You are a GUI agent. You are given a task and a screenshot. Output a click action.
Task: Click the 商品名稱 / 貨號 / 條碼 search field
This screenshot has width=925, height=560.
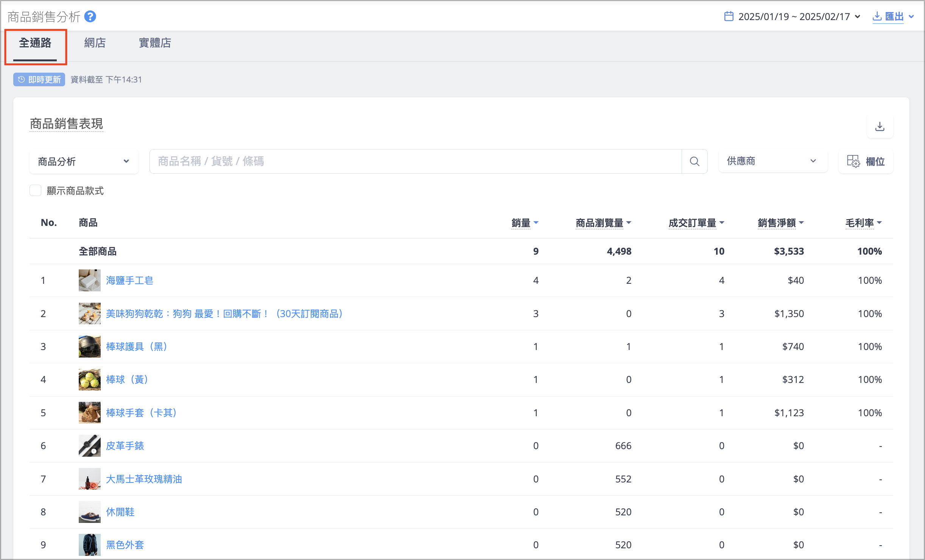point(415,162)
